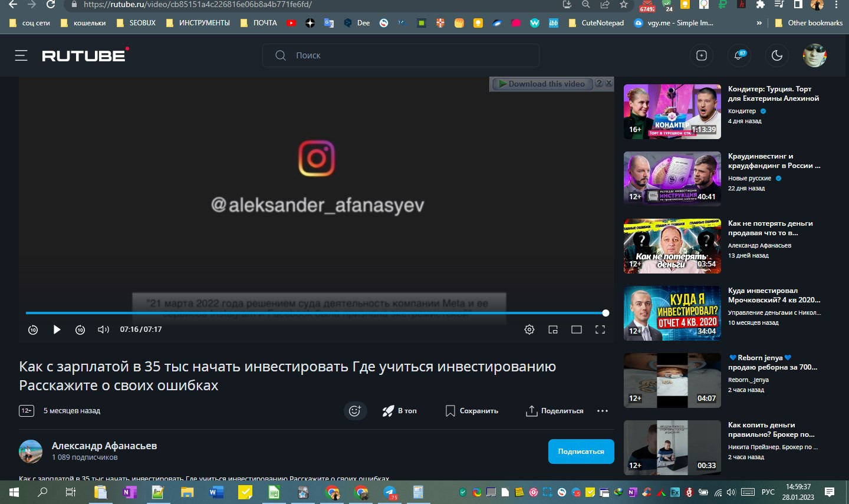Open the Александр Афанасьев channel name link
849x504 pixels.
click(104, 446)
